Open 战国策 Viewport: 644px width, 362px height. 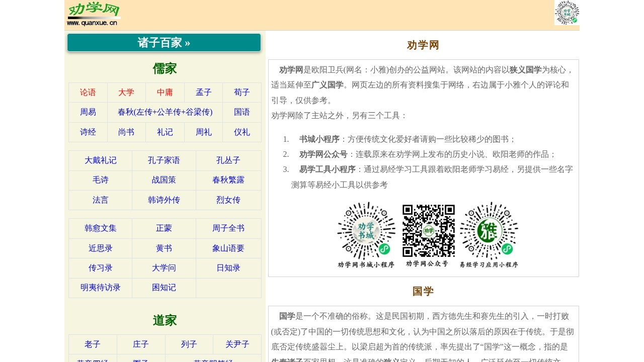(164, 180)
